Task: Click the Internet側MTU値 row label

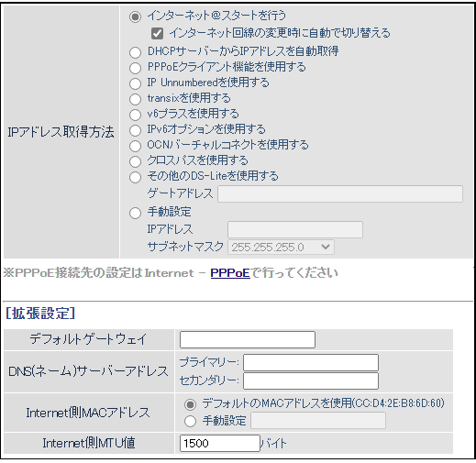Action: click(x=89, y=443)
